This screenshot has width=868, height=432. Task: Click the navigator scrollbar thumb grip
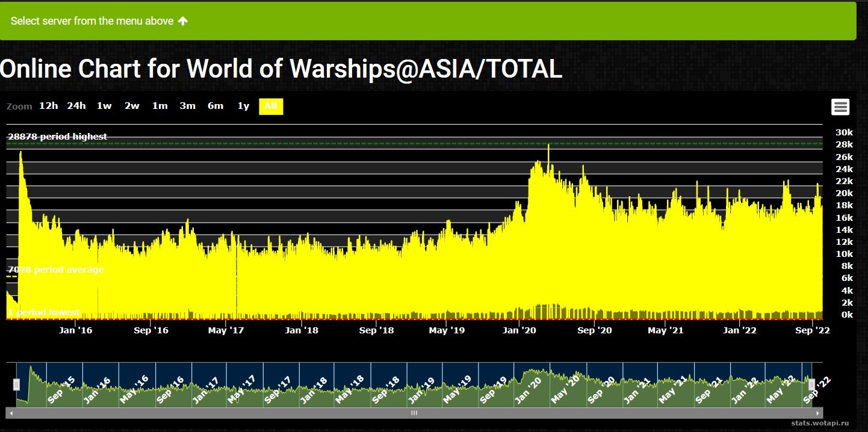coord(414,413)
